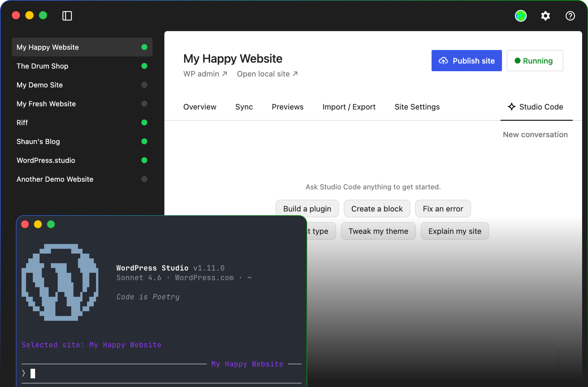The height and width of the screenshot is (387, 588).
Task: Select My Happy Website in sidebar
Action: pos(82,47)
